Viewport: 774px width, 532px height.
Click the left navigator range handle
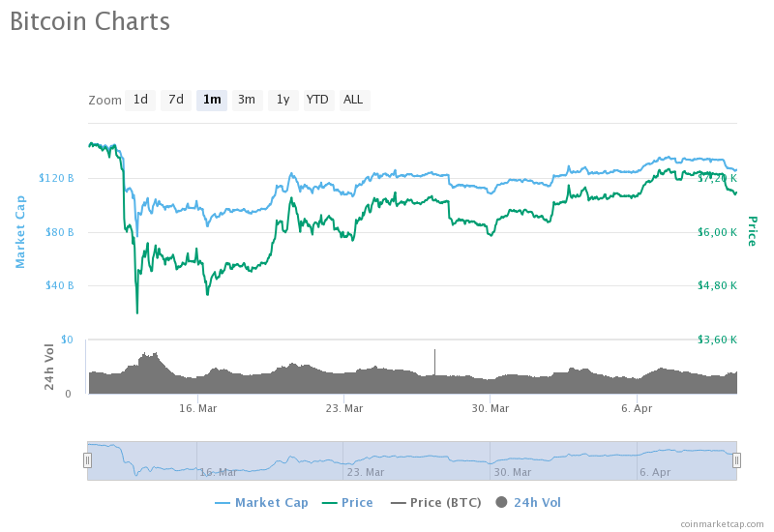(87, 460)
